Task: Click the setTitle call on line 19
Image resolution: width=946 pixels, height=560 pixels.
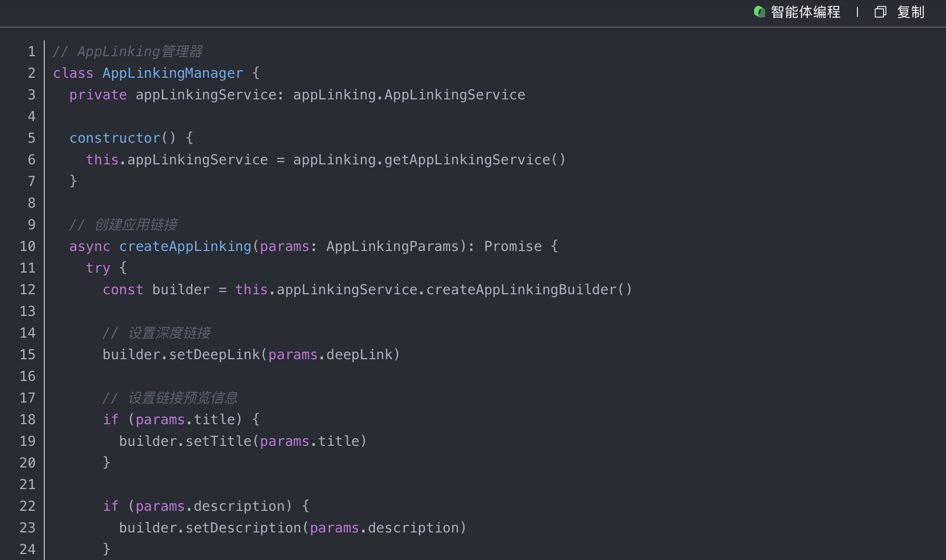Action: 218,441
